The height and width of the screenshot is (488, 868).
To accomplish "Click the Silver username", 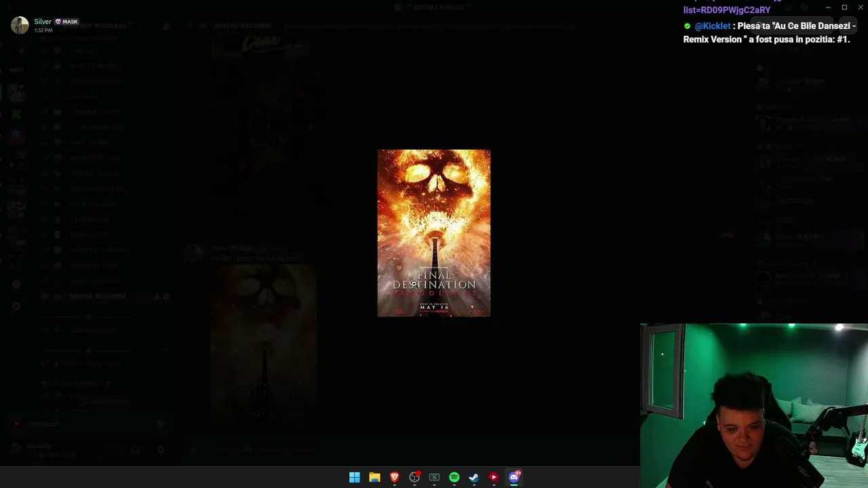I will pyautogui.click(x=43, y=22).
